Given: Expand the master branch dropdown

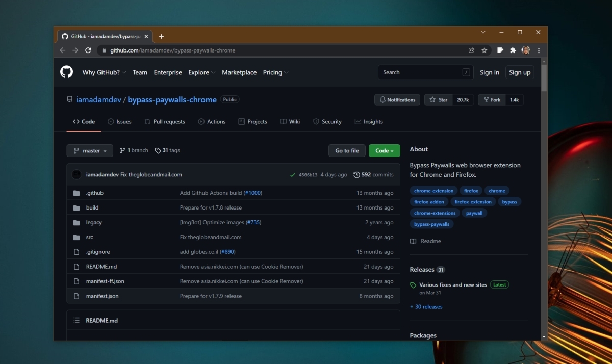Looking at the screenshot, I should tap(90, 151).
